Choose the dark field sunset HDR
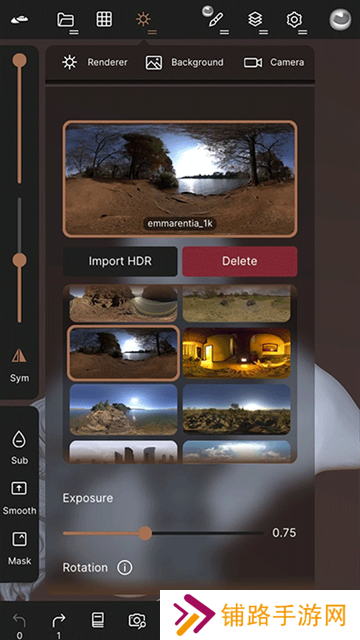 click(x=237, y=409)
